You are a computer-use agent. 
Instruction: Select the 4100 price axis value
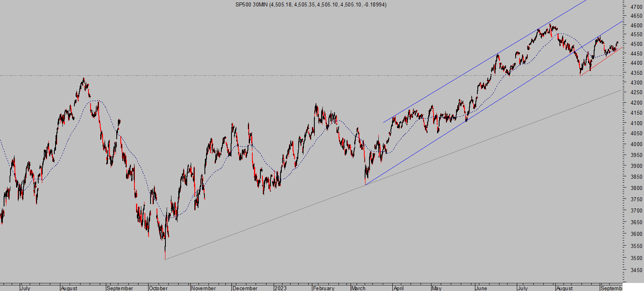pyautogui.click(x=636, y=123)
